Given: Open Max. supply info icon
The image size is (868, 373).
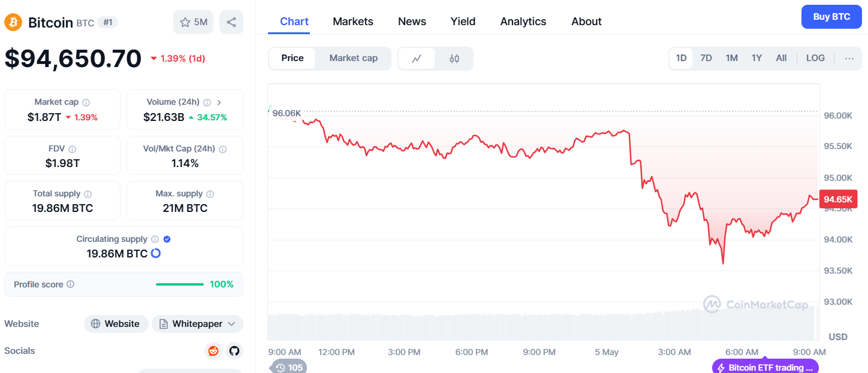Looking at the screenshot, I should point(210,194).
